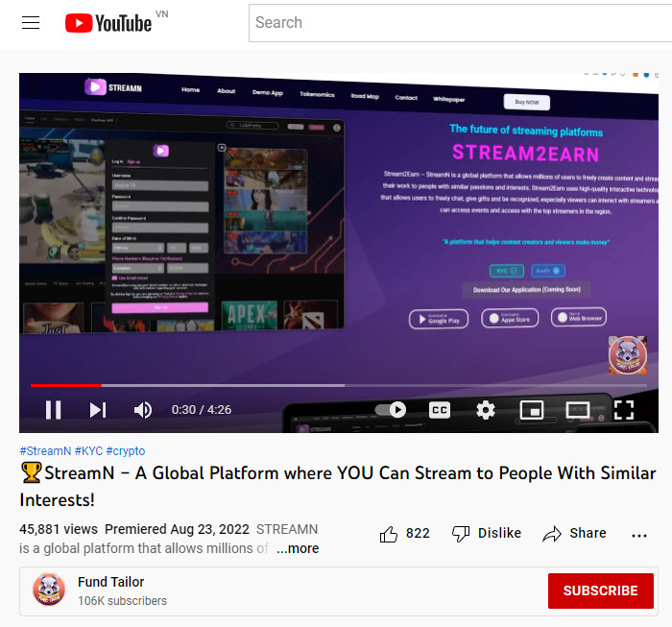Share this video
The height and width of the screenshot is (627, 672).
(574, 534)
